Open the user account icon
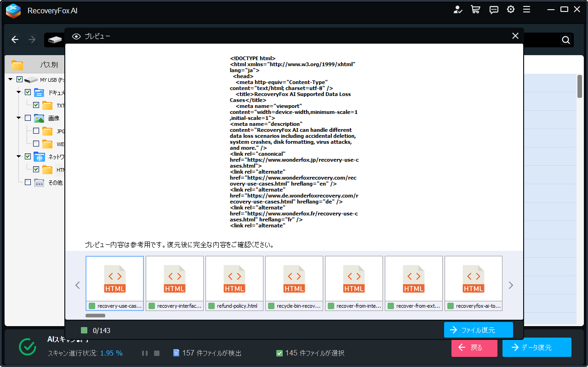 point(458,10)
